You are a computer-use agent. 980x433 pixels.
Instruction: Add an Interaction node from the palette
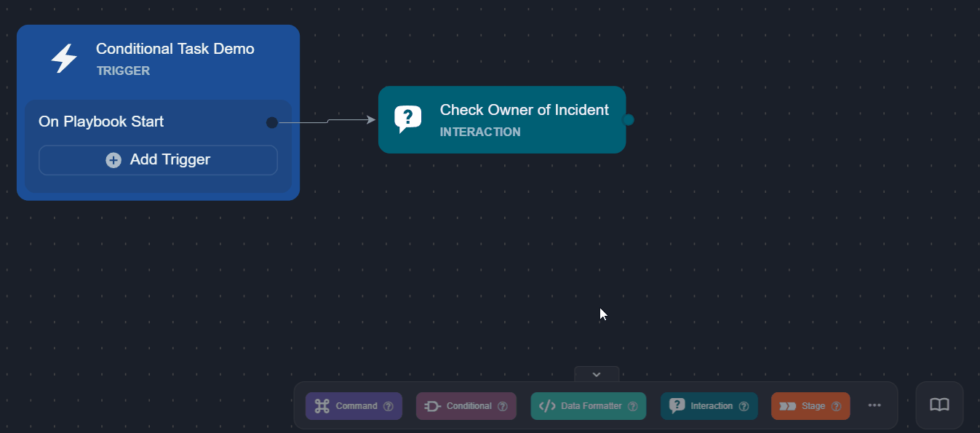pos(709,405)
